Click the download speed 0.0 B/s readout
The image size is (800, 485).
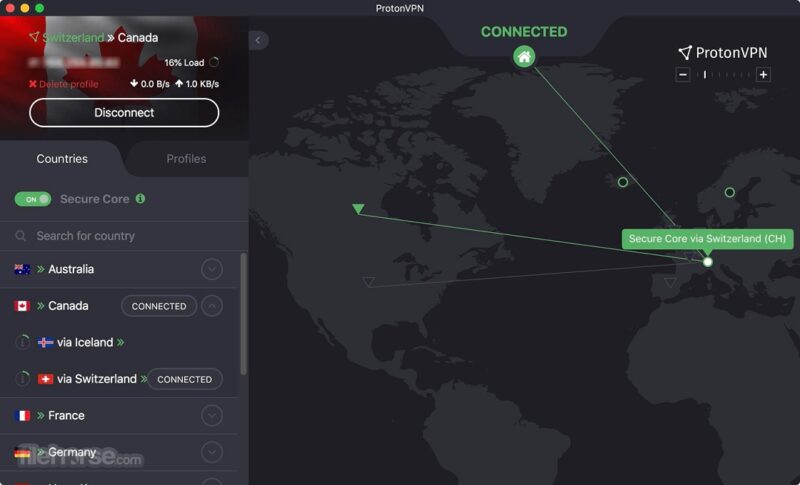(x=149, y=84)
